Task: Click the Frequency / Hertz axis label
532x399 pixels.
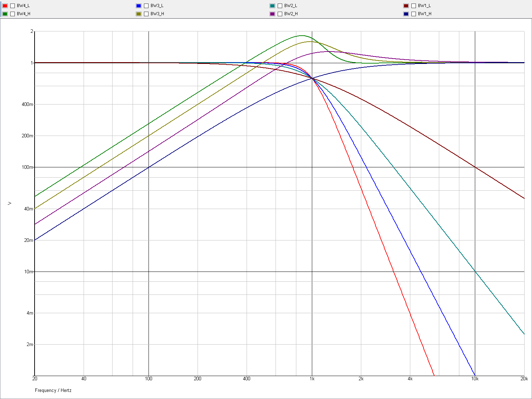Action: coord(53,390)
